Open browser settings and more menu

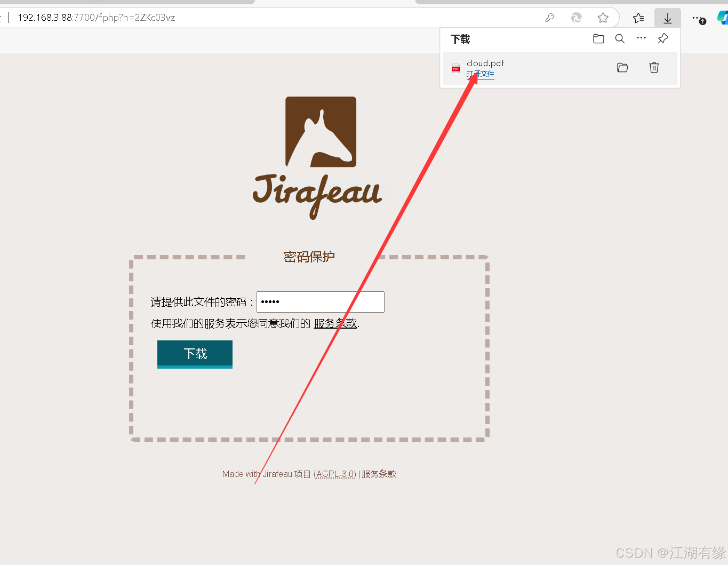699,19
